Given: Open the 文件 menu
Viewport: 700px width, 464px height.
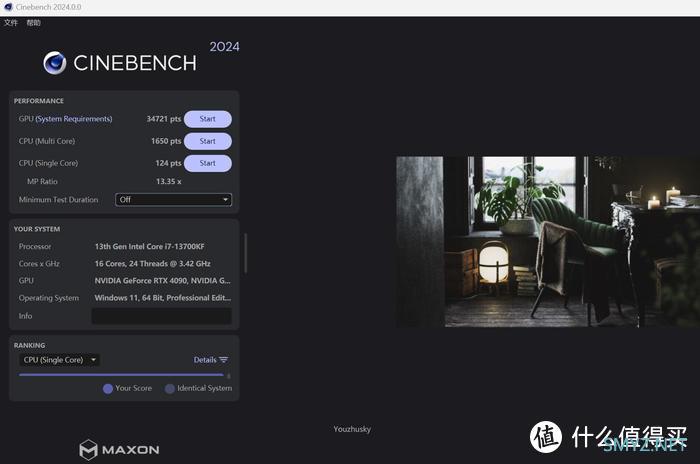Looking at the screenshot, I should (x=11, y=23).
